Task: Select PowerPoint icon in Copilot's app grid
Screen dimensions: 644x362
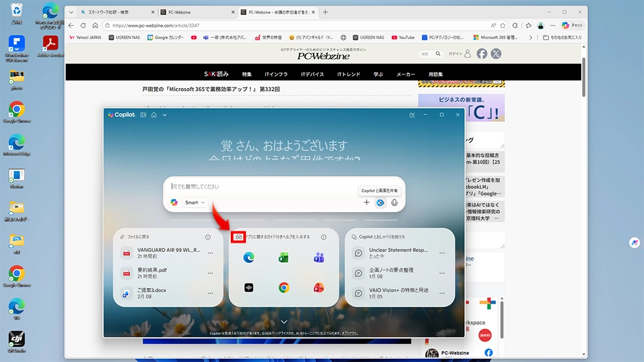Action: click(318, 287)
